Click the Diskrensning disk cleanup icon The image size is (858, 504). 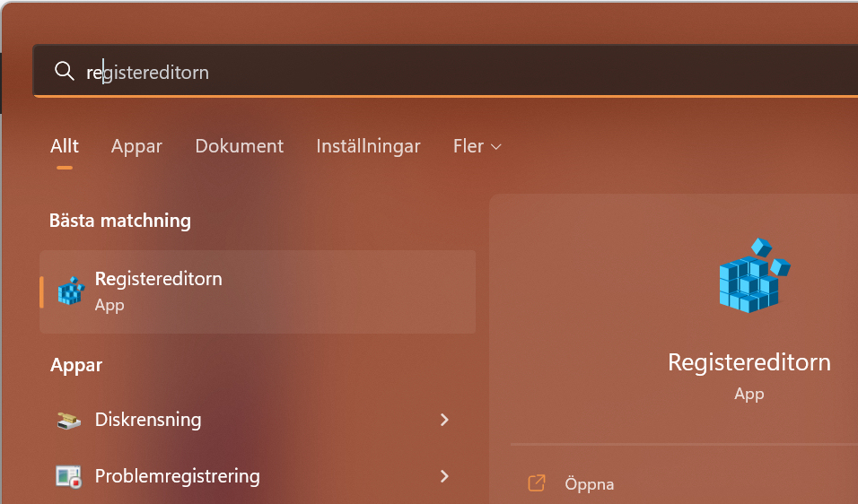pos(69,420)
